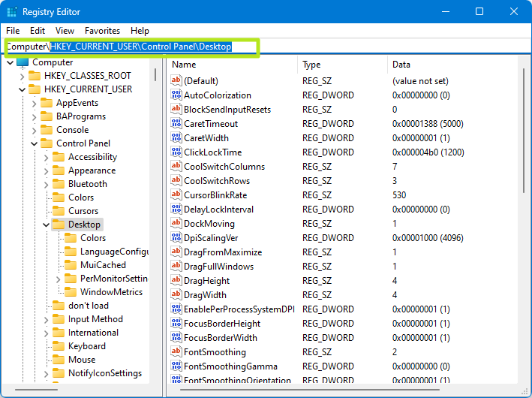Click the DockMoving string icon

tap(176, 223)
